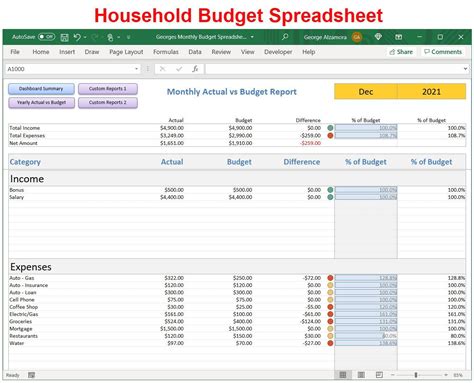Screen dimensions: 474x383
Task: Click the Undo arrow icon
Action: tap(77, 37)
